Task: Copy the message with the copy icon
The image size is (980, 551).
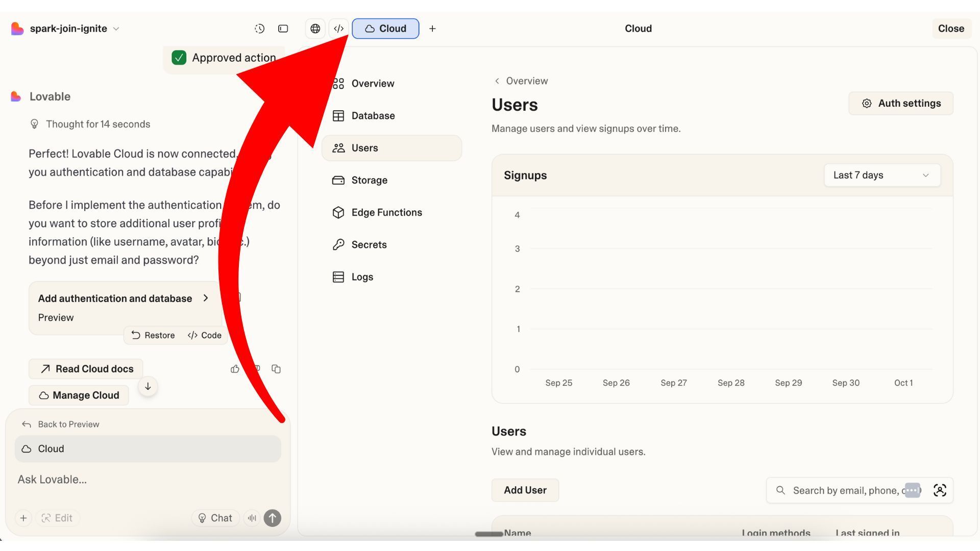Action: (276, 369)
